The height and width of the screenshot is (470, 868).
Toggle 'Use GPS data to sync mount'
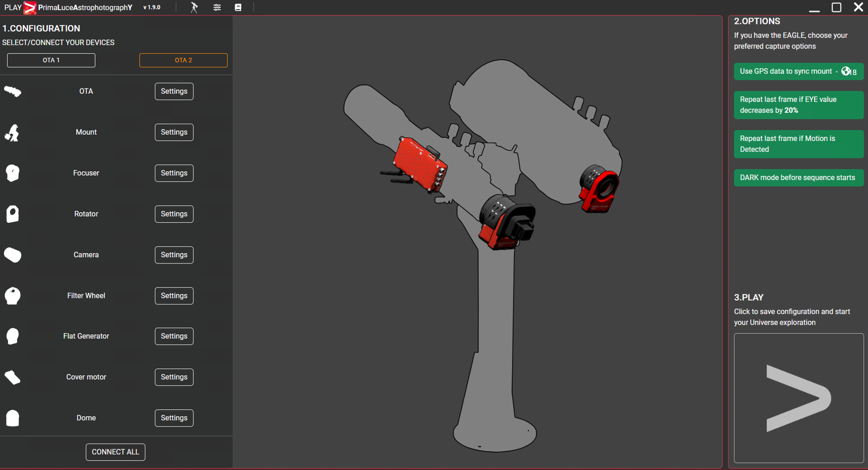coord(798,71)
